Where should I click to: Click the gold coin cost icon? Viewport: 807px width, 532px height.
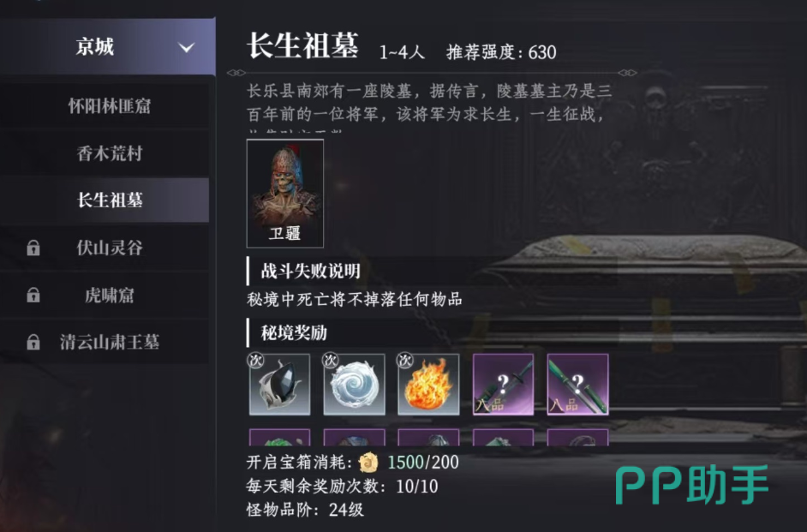[x=368, y=463]
